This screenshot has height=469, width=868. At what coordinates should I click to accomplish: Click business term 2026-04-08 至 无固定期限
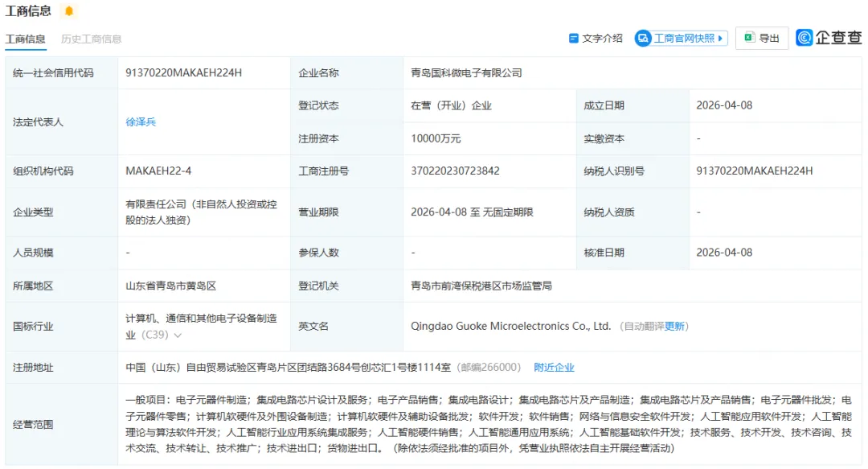click(473, 212)
